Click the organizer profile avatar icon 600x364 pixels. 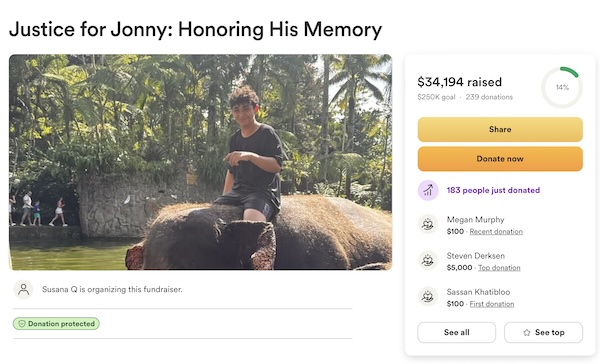(23, 289)
